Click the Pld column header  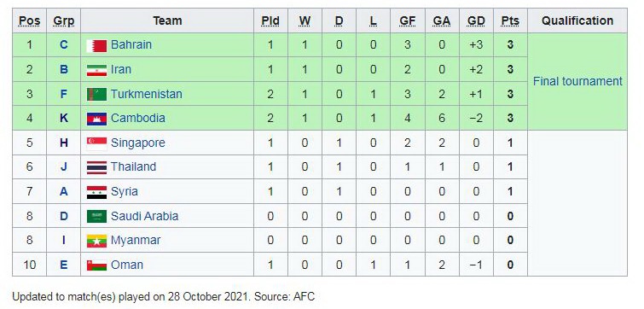[270, 21]
